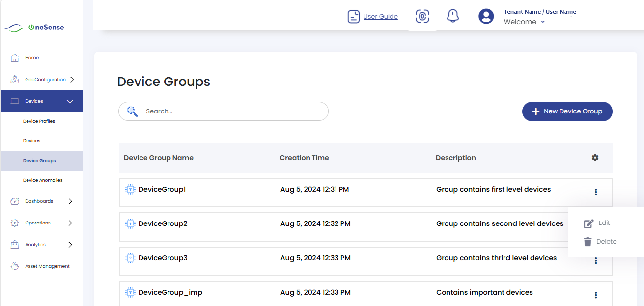Click the GeoConfiguration map icon
Image resolution: width=644 pixels, height=306 pixels.
tap(14, 79)
